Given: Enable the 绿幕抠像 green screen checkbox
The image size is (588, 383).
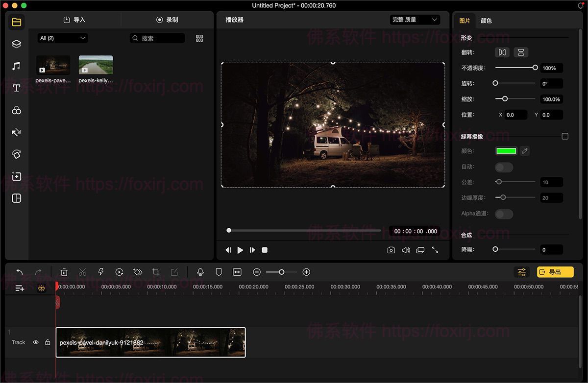Looking at the screenshot, I should [565, 136].
